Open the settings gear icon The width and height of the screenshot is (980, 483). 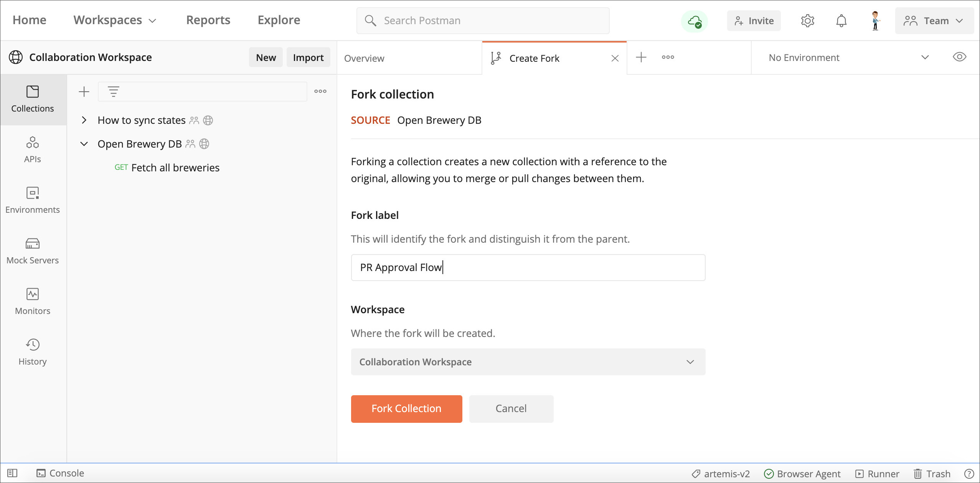point(807,21)
